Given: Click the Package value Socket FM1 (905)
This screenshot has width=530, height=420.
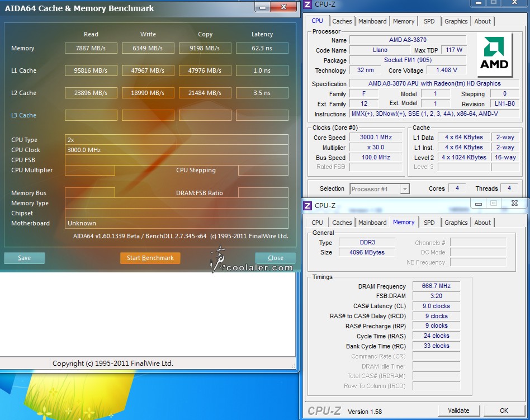Looking at the screenshot, I should click(x=408, y=60).
